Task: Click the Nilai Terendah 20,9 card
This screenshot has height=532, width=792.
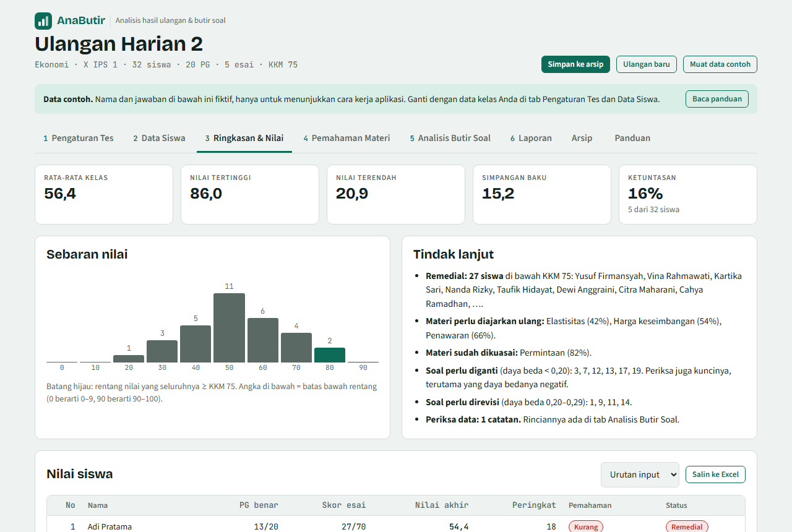Action: click(396, 194)
